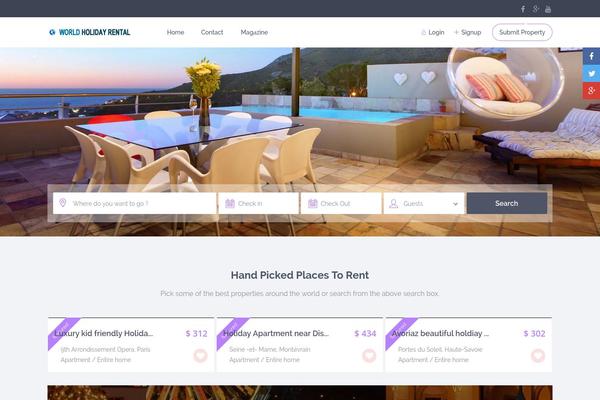Screen dimensions: 600x400
Task: Favorite the Avoriaz listing heart
Action: pyautogui.click(x=538, y=356)
